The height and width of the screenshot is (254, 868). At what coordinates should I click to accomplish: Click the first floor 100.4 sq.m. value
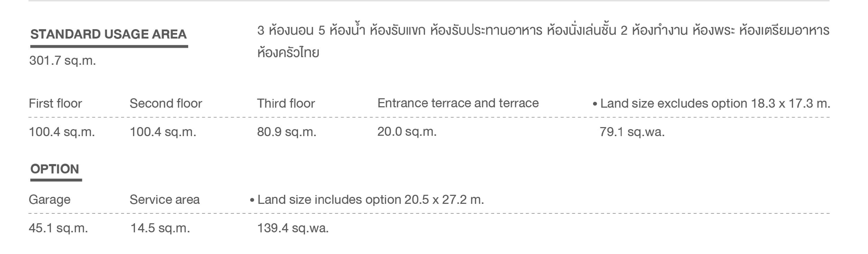[62, 132]
